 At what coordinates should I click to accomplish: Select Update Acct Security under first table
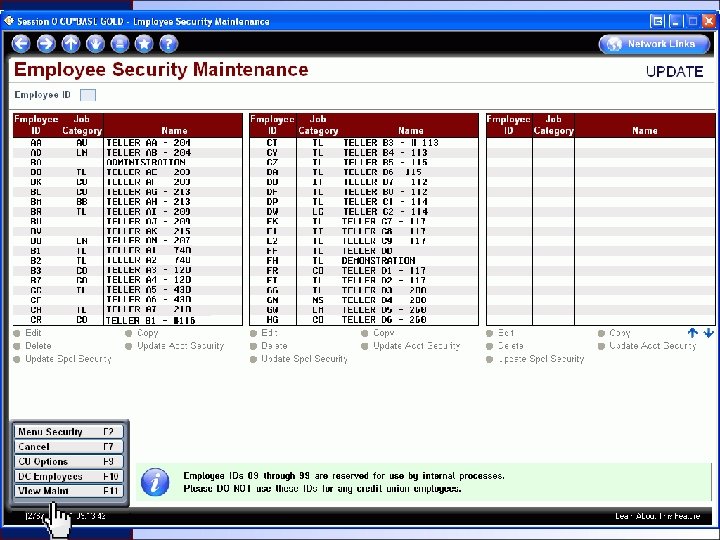point(174,346)
